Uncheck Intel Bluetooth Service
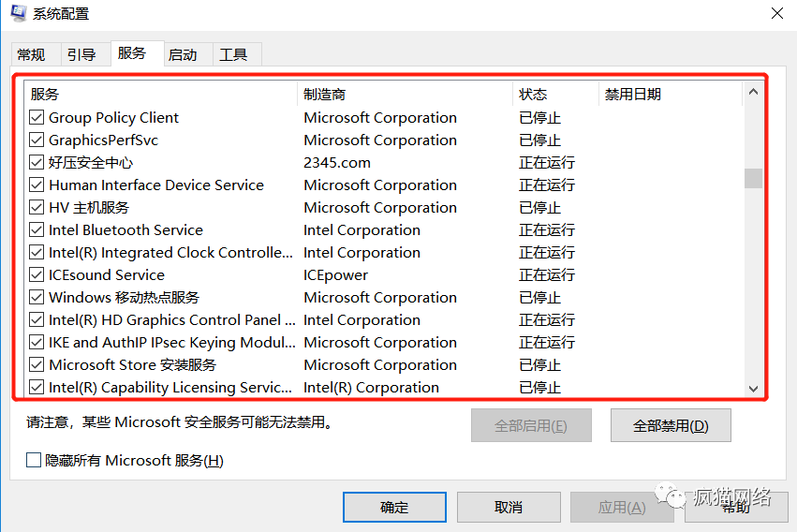The width and height of the screenshot is (797, 532). (37, 229)
